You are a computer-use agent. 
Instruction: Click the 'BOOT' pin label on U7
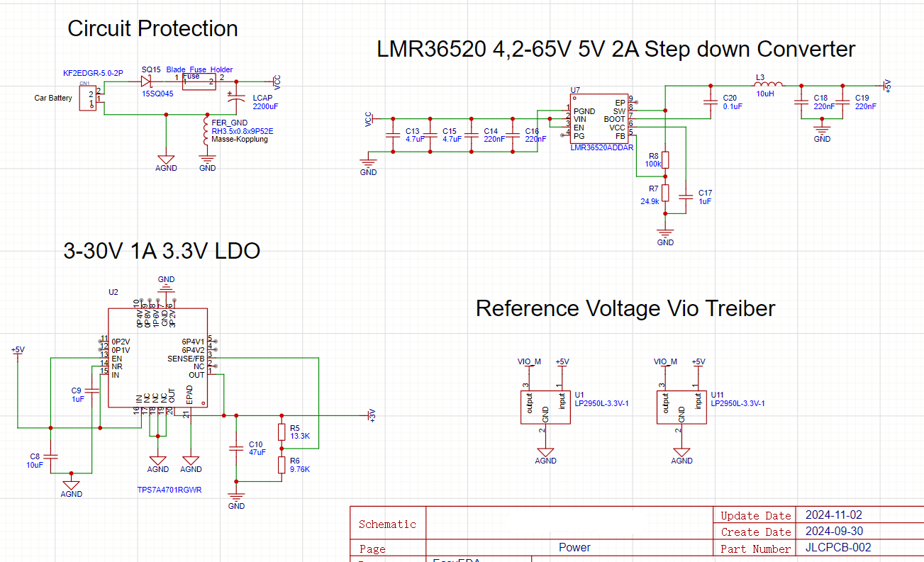point(615,119)
